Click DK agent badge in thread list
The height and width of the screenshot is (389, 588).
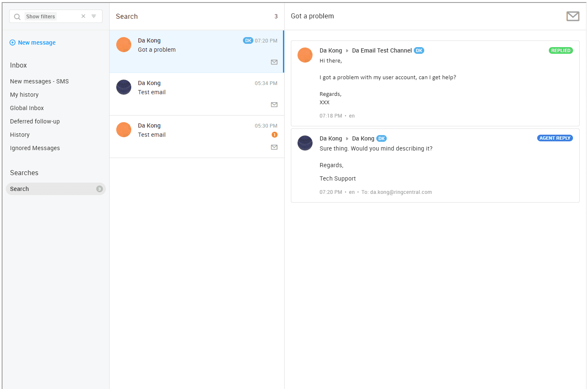click(248, 40)
